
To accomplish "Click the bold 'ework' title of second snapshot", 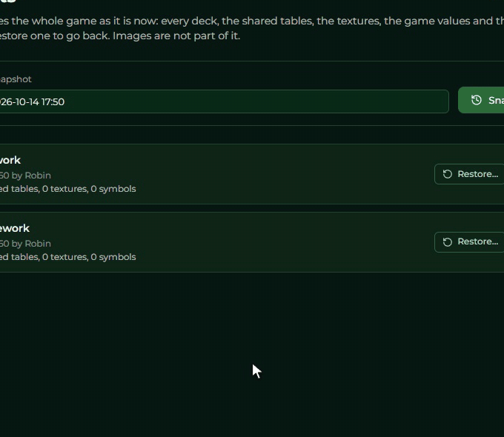I will (15, 228).
